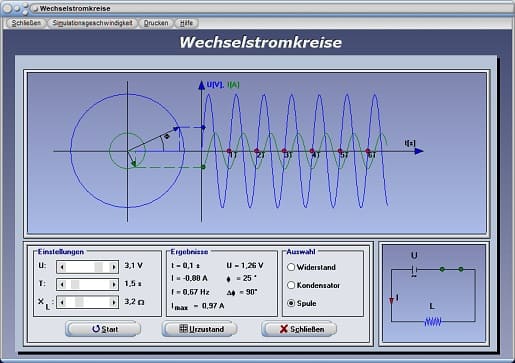Open the Simulationsgeschwindigkeit menu
515x363 pixels.
[92, 23]
